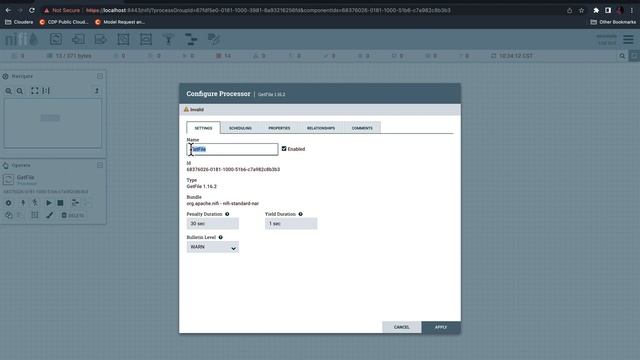Viewport: 640px width, 360px height.
Task: Open the Model Request bookmark
Action: pos(120,22)
